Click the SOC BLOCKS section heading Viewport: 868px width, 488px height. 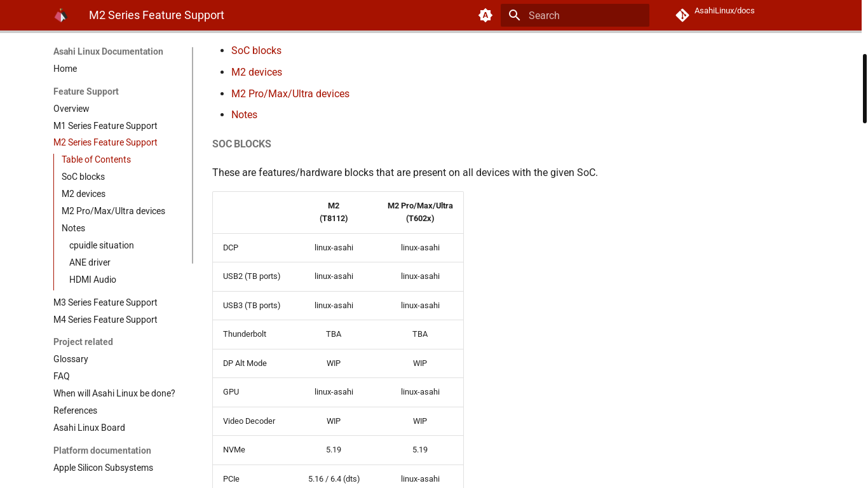[241, 144]
